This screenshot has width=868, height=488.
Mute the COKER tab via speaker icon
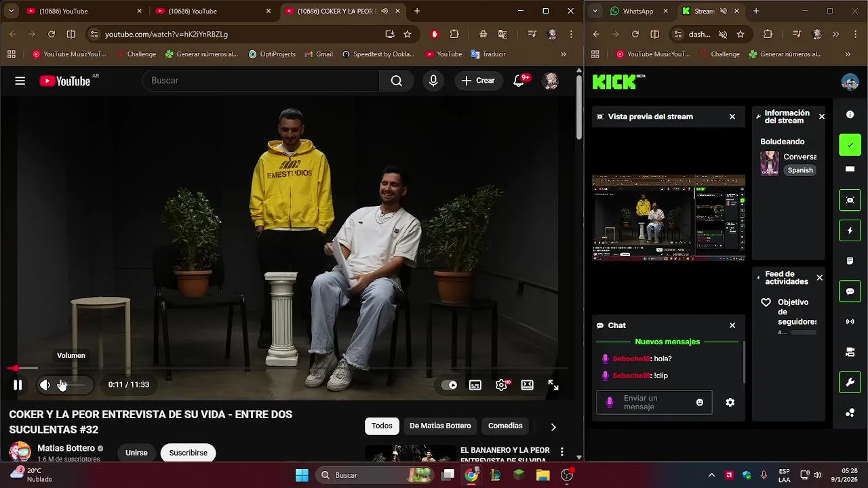[384, 11]
